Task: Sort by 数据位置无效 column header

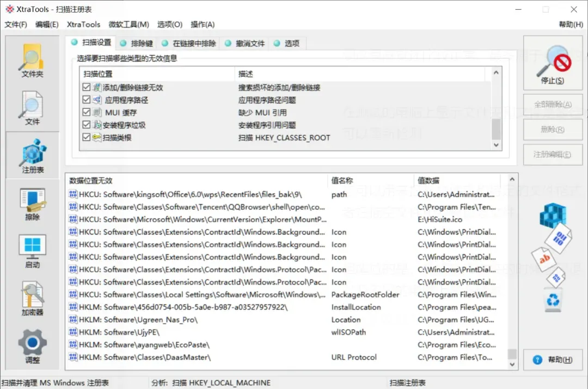Action: 197,180
